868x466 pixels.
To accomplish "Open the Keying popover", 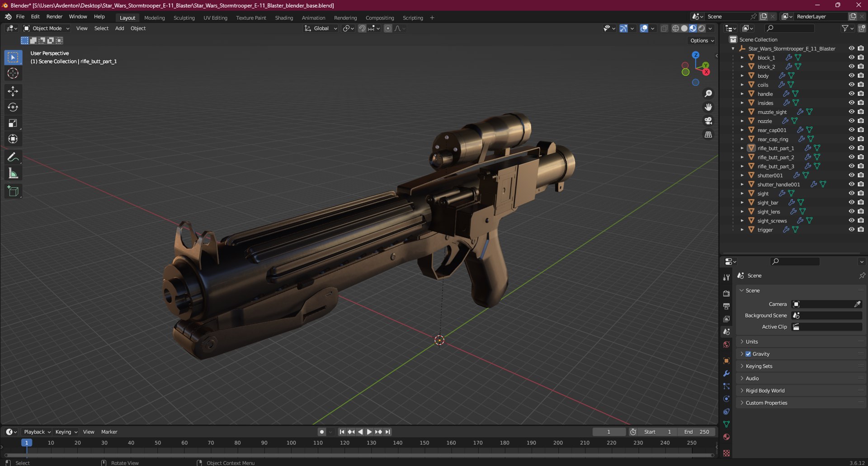I will [x=66, y=432].
